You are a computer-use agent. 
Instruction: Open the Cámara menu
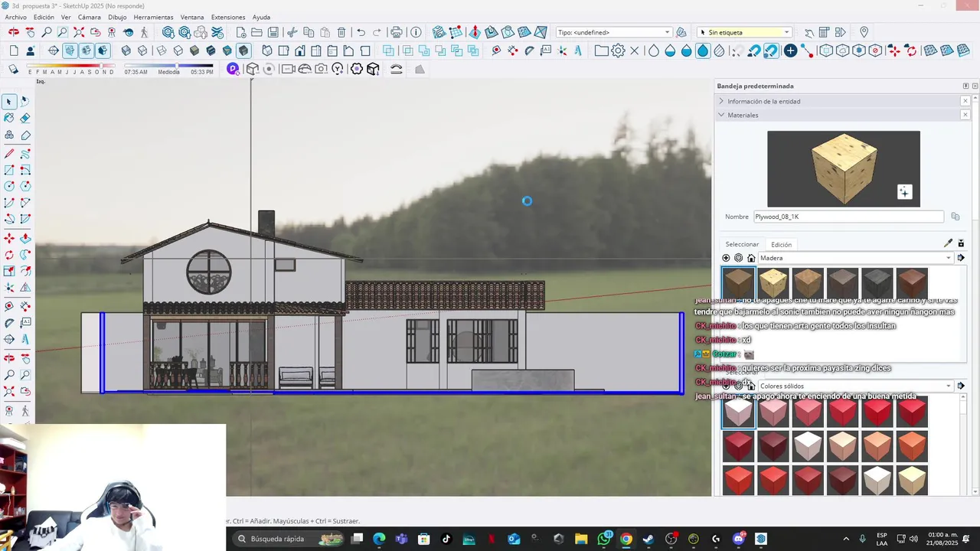coord(89,17)
